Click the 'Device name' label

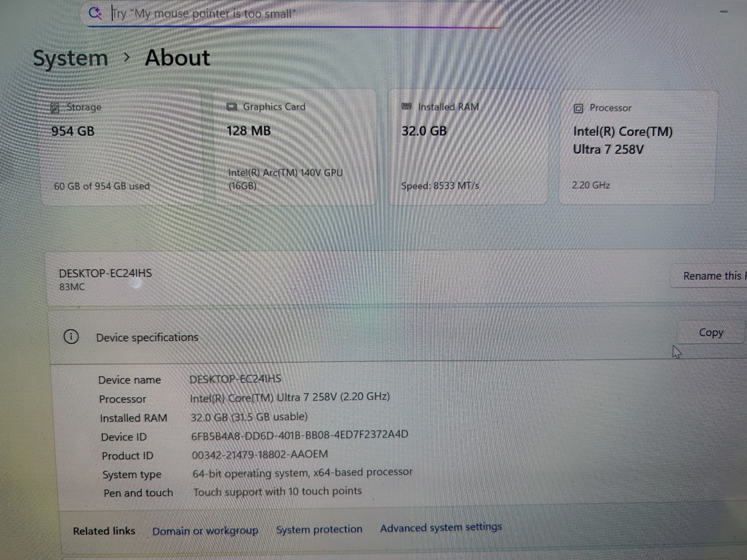click(129, 380)
